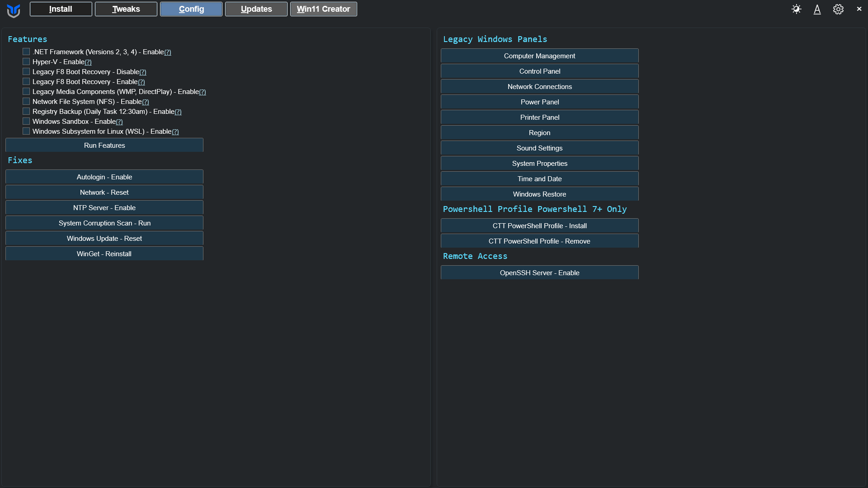The image size is (868, 488).
Task: Open the (?) help link for .NET Framework
Action: click(168, 52)
